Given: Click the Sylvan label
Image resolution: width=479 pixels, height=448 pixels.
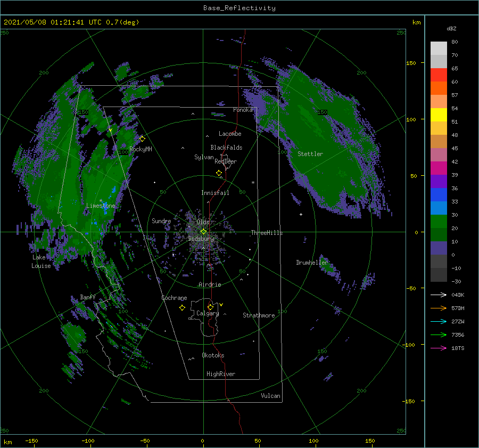Looking at the screenshot, I should (204, 157).
